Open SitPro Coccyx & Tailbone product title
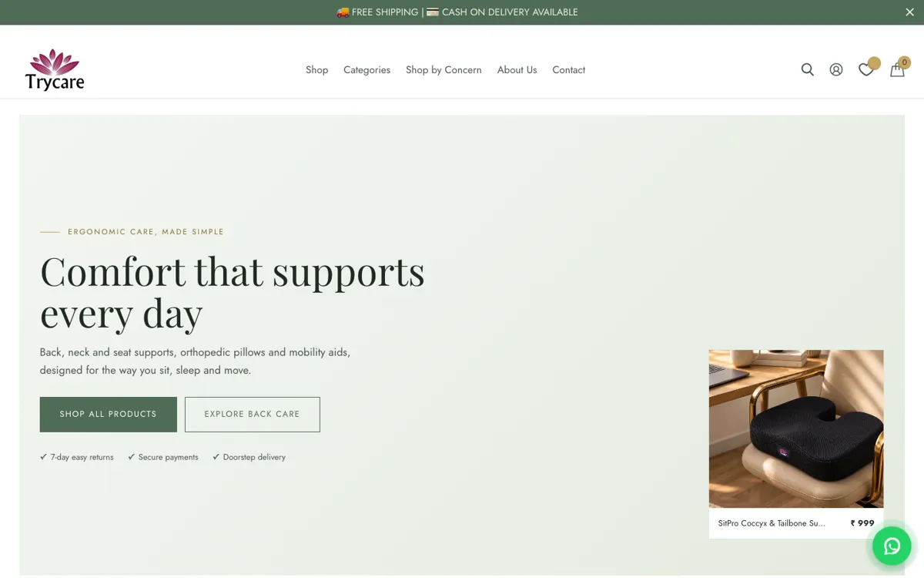 [772, 523]
